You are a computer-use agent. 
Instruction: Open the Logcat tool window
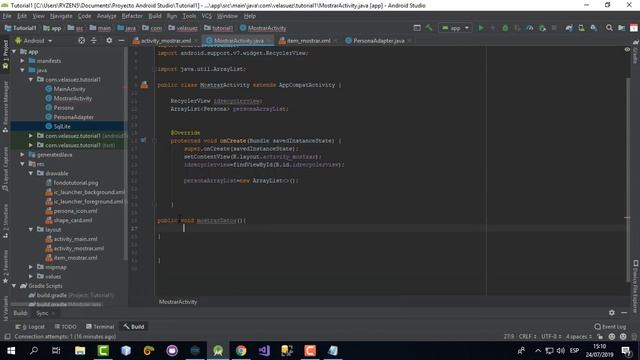point(30,327)
